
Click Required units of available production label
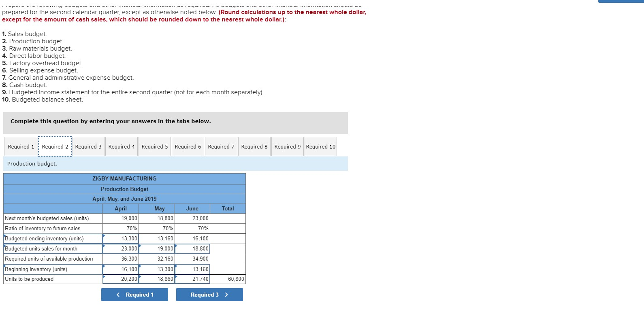(x=49, y=259)
